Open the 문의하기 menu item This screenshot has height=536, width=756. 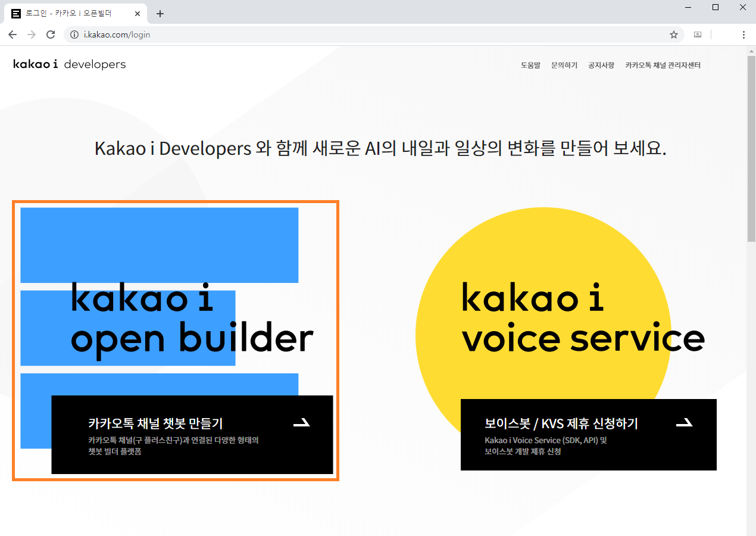click(x=564, y=65)
